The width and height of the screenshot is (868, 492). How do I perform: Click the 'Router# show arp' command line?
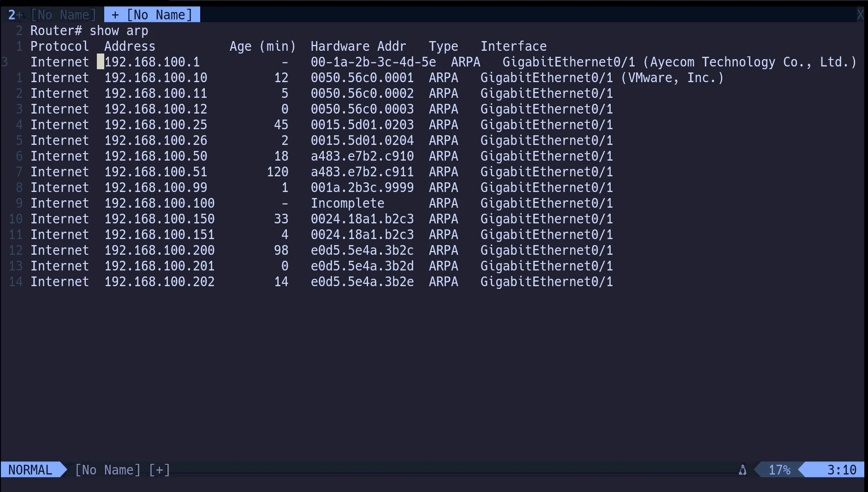[x=89, y=31]
